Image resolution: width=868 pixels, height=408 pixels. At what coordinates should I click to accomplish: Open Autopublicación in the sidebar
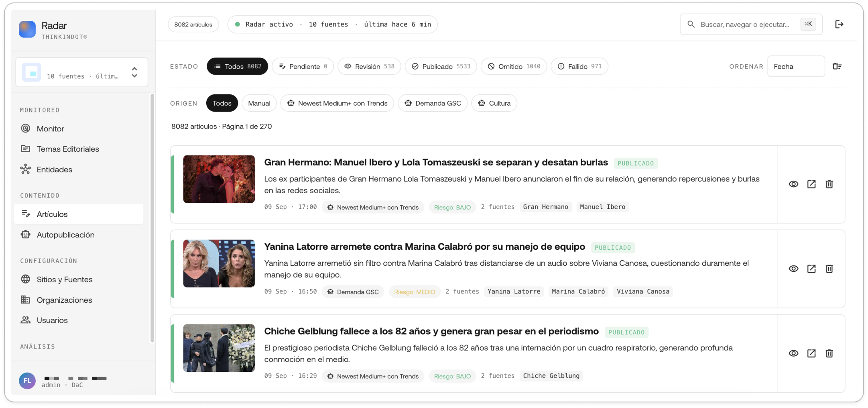(79, 235)
